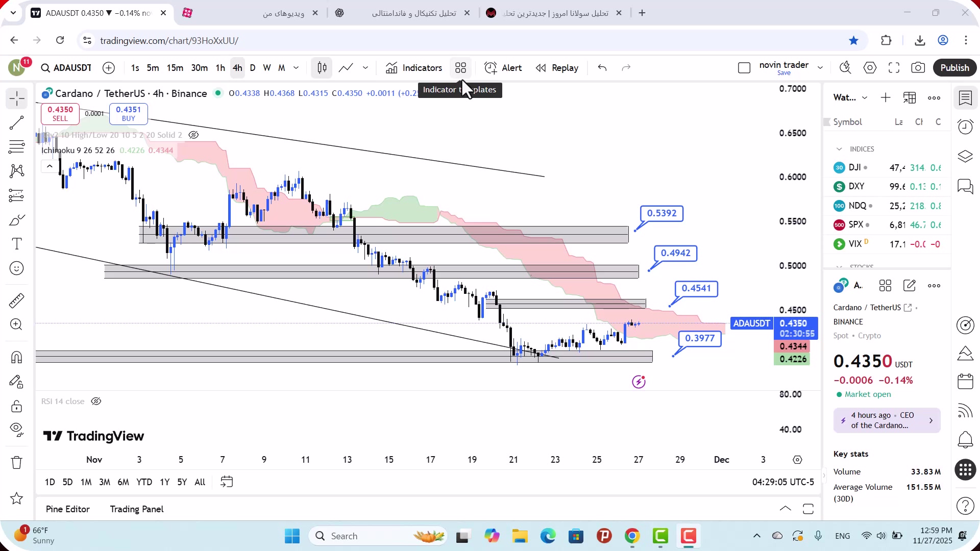Maximize the bottom panel

coord(808,509)
